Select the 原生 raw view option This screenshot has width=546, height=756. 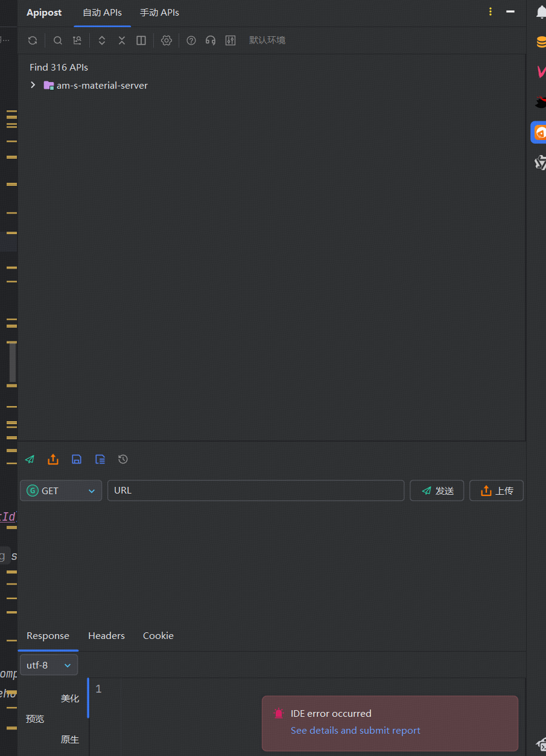(x=70, y=739)
